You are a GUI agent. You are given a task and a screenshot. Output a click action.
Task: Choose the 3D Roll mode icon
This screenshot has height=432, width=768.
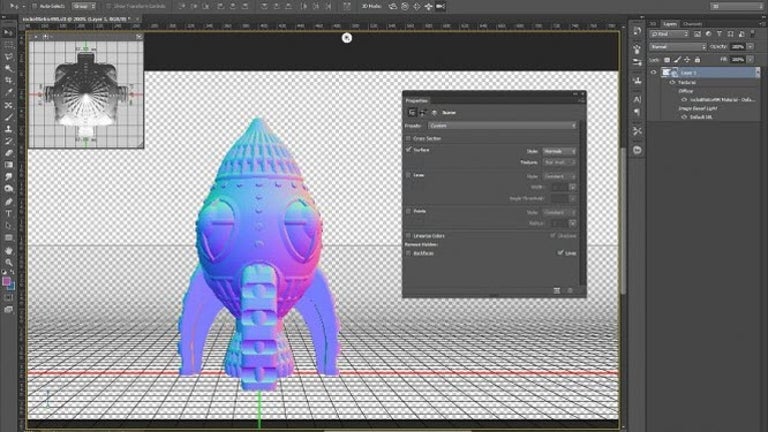[x=405, y=6]
